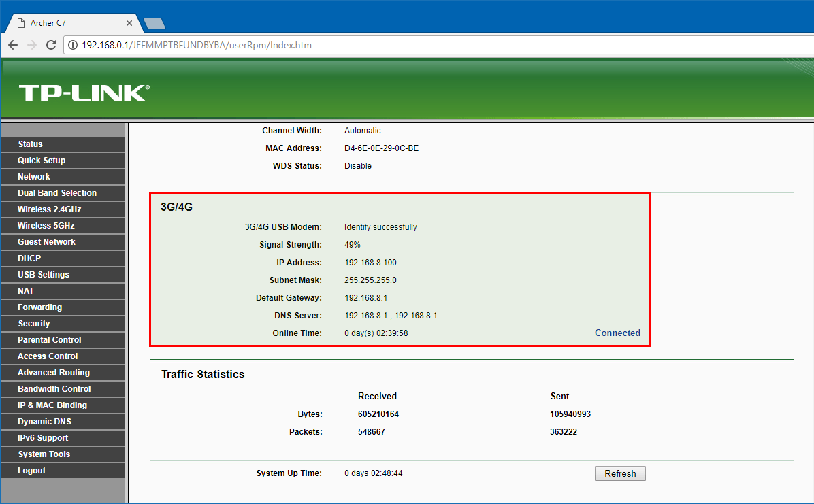
Task: Click the Channel Width value Automatic
Action: pyautogui.click(x=362, y=131)
